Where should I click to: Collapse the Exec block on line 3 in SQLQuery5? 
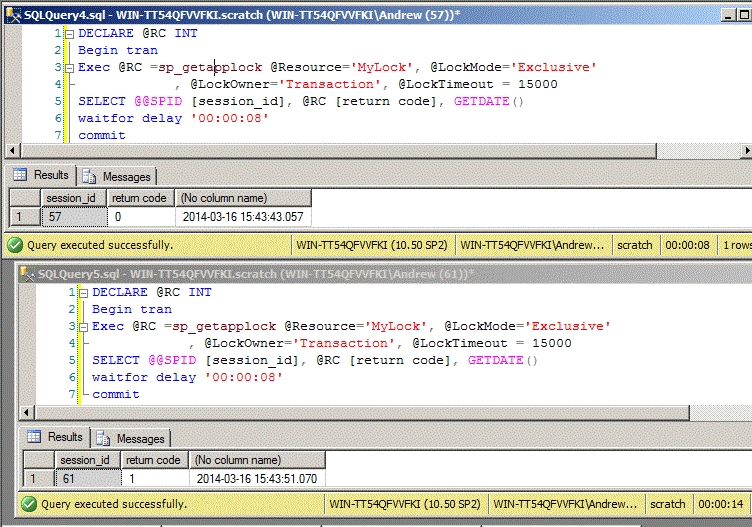[x=83, y=327]
